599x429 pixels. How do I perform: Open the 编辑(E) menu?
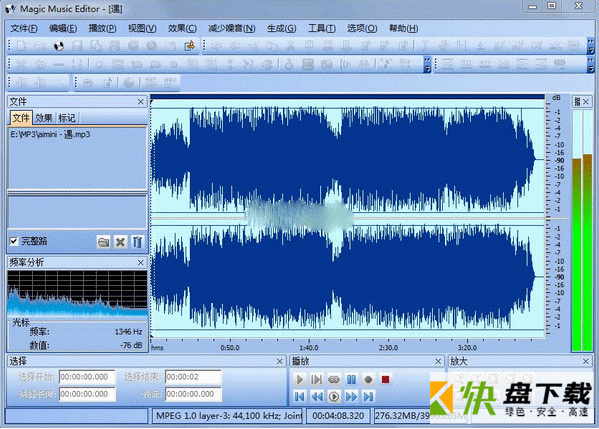(63, 28)
